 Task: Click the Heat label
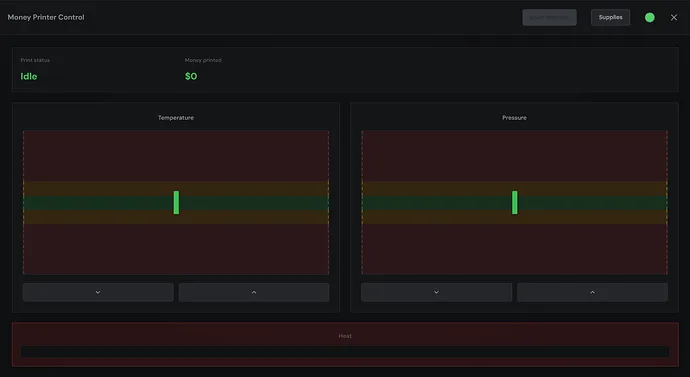(345, 336)
